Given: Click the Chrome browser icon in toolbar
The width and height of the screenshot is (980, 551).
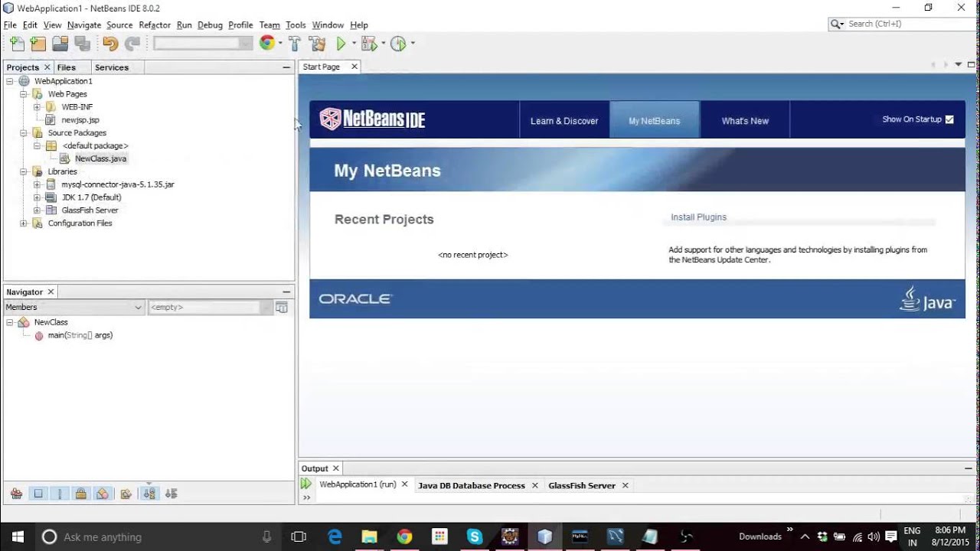Looking at the screenshot, I should coord(266,44).
